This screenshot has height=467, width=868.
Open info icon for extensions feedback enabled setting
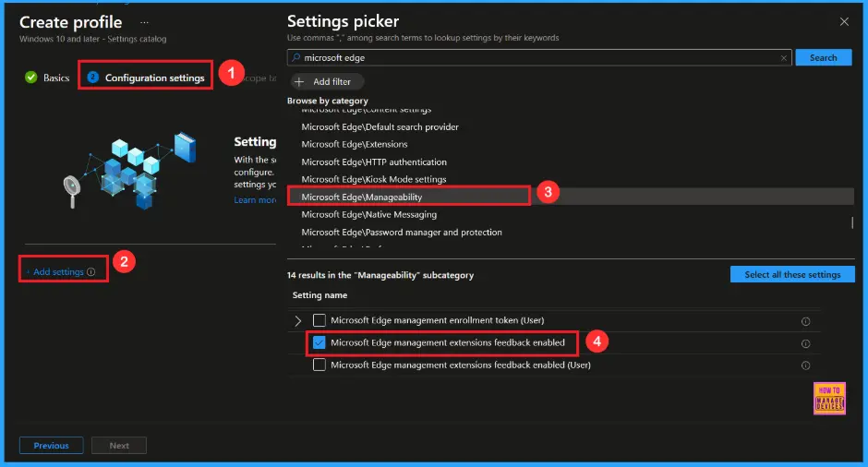point(806,343)
